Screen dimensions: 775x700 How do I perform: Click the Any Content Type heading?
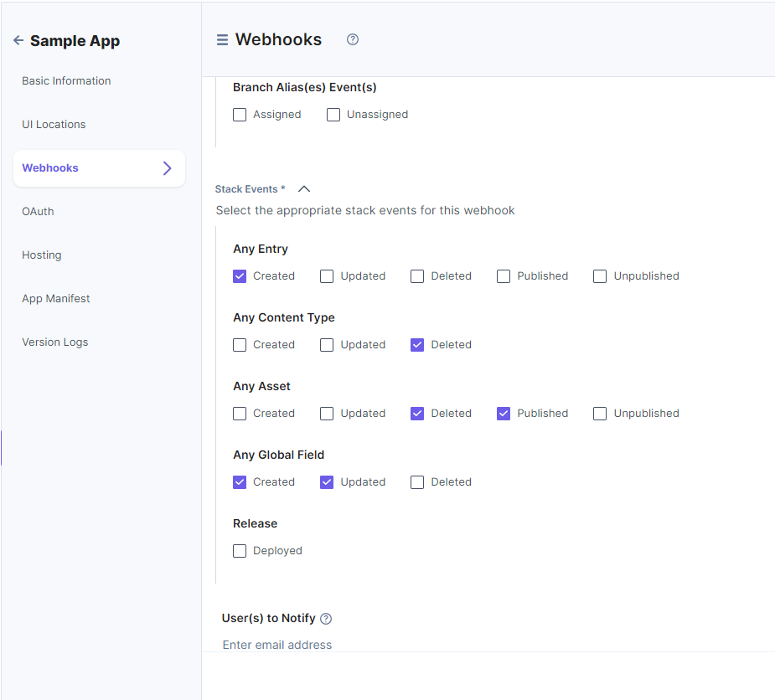(x=284, y=318)
